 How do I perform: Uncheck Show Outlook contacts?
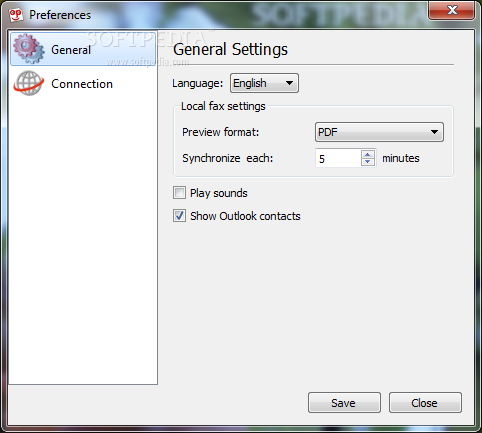179,216
